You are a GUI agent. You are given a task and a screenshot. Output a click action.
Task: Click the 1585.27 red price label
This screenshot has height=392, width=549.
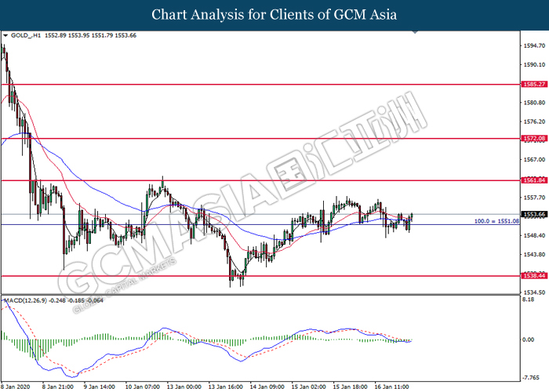coord(534,85)
